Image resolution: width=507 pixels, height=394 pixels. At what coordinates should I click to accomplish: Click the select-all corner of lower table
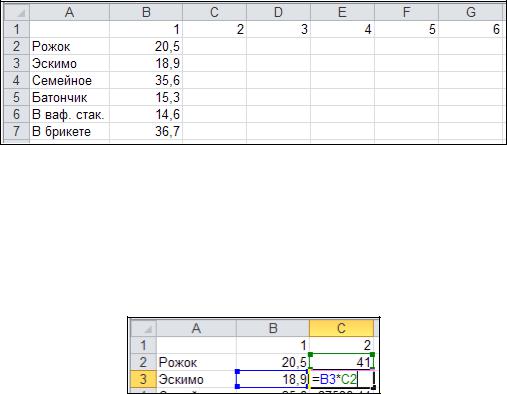click(x=143, y=328)
